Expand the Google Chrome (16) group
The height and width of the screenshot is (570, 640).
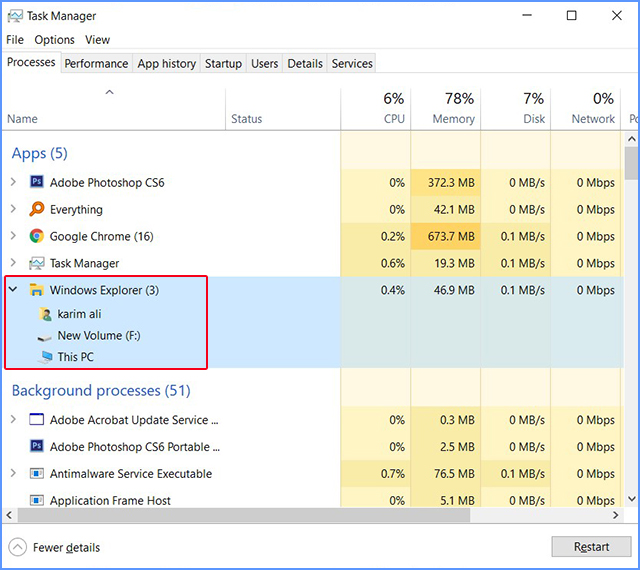(13, 236)
